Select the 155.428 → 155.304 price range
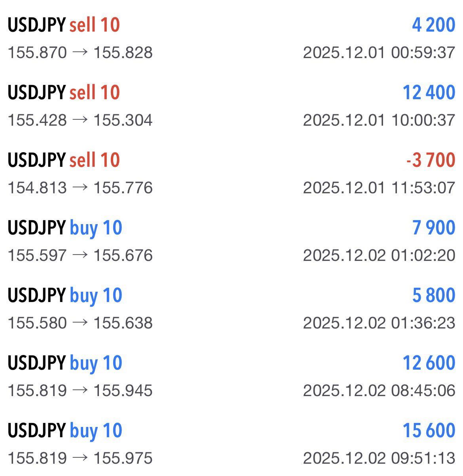 point(80,120)
